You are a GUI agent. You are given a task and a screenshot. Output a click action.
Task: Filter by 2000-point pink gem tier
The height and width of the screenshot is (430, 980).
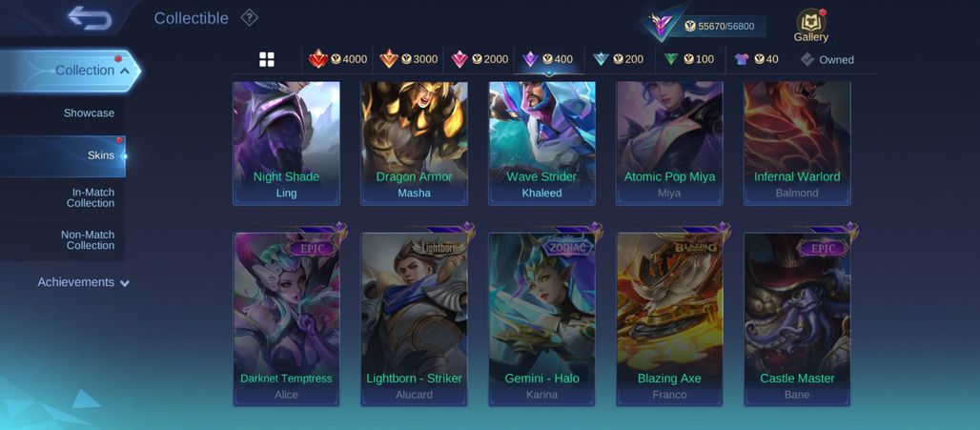pyautogui.click(x=480, y=59)
